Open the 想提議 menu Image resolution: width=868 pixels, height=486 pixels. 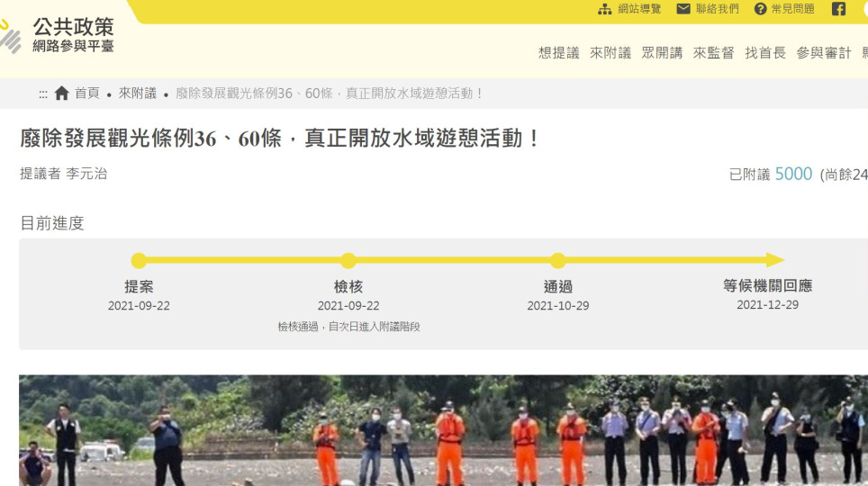click(x=558, y=53)
